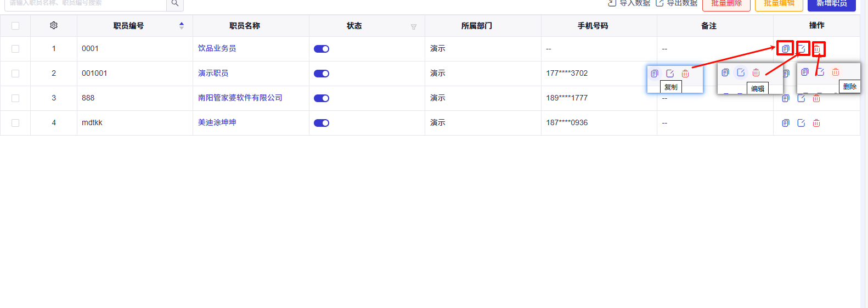The width and height of the screenshot is (868, 308).
Task: Check the select-all header checkbox
Action: point(15,26)
